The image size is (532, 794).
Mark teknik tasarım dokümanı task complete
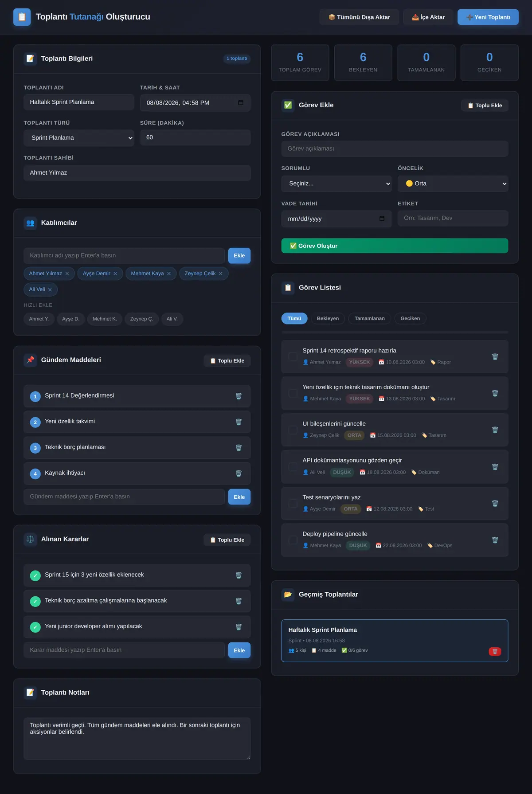pyautogui.click(x=293, y=393)
